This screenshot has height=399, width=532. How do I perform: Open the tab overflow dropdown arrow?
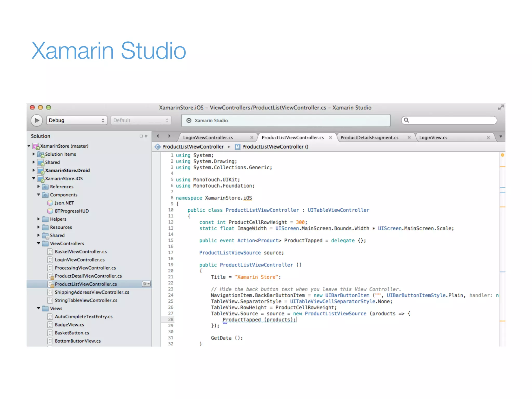(501, 137)
